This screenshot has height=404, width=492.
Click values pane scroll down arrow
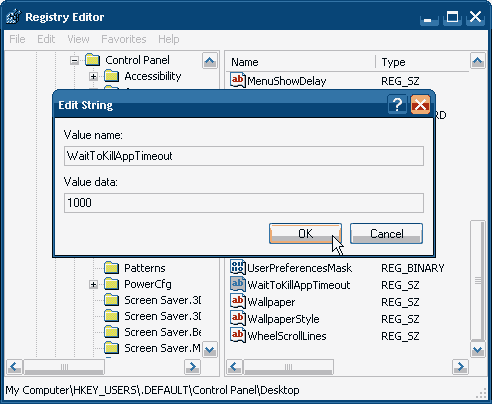(x=478, y=350)
